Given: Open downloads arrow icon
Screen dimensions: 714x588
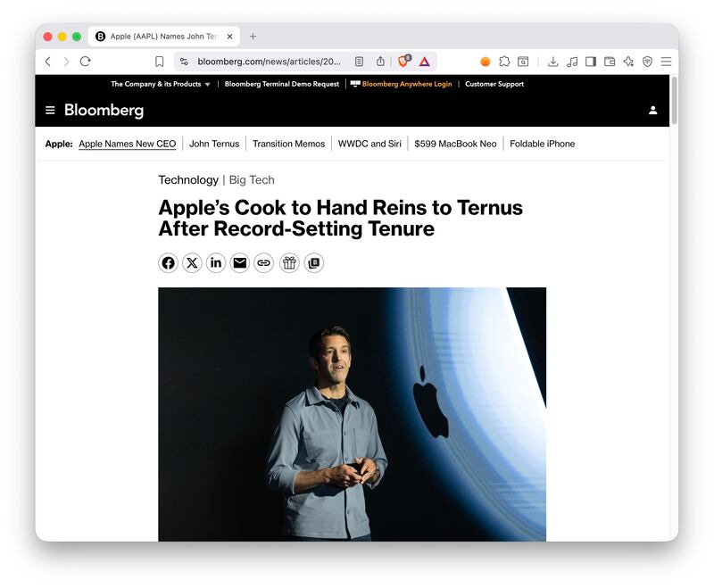Looking at the screenshot, I should click(x=552, y=62).
